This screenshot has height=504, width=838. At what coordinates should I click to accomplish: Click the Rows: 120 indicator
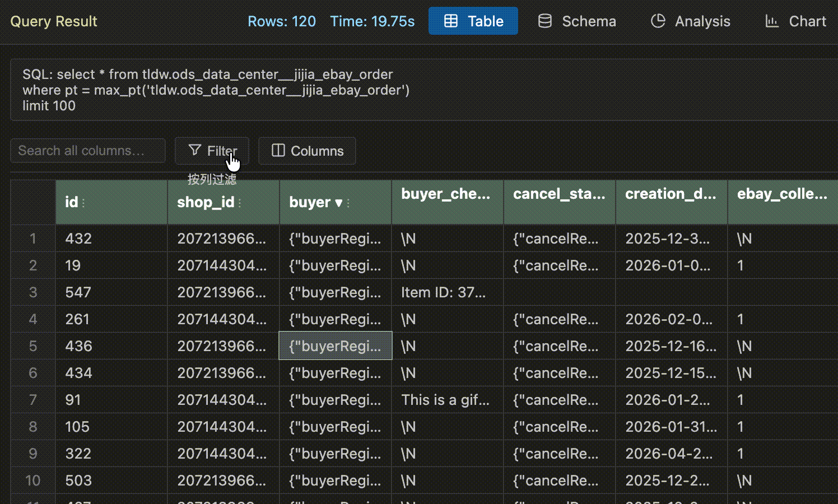(282, 21)
